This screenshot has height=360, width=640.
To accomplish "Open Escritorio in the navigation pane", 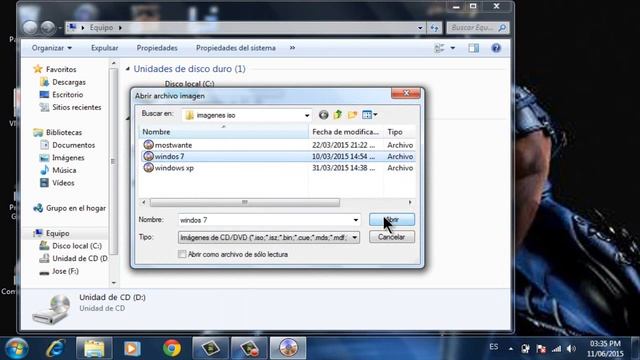I will pyautogui.click(x=67, y=95).
